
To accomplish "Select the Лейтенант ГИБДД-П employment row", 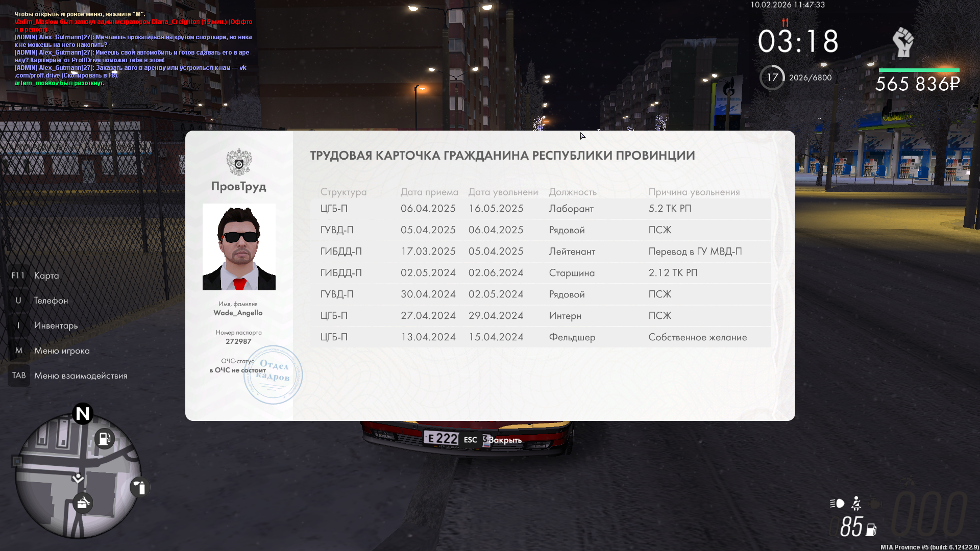I will pyautogui.click(x=540, y=252).
